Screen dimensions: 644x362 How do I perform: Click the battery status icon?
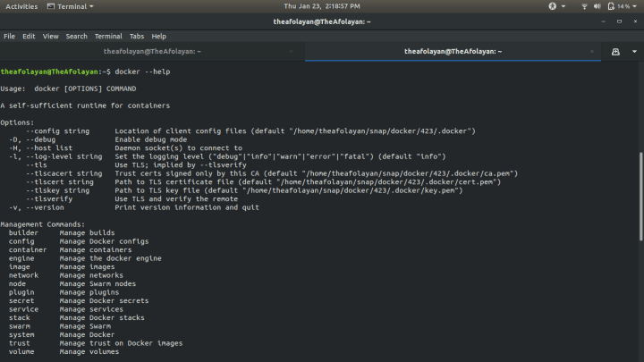[x=610, y=6]
